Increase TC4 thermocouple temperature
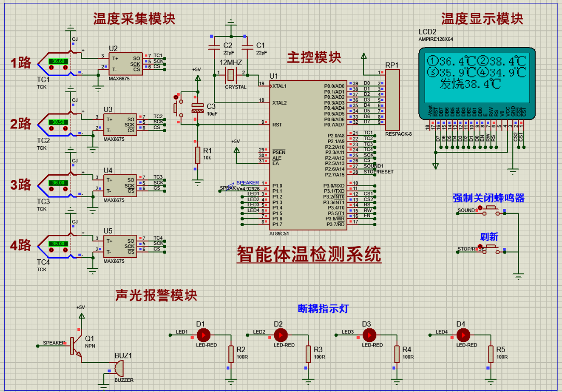 65,250
